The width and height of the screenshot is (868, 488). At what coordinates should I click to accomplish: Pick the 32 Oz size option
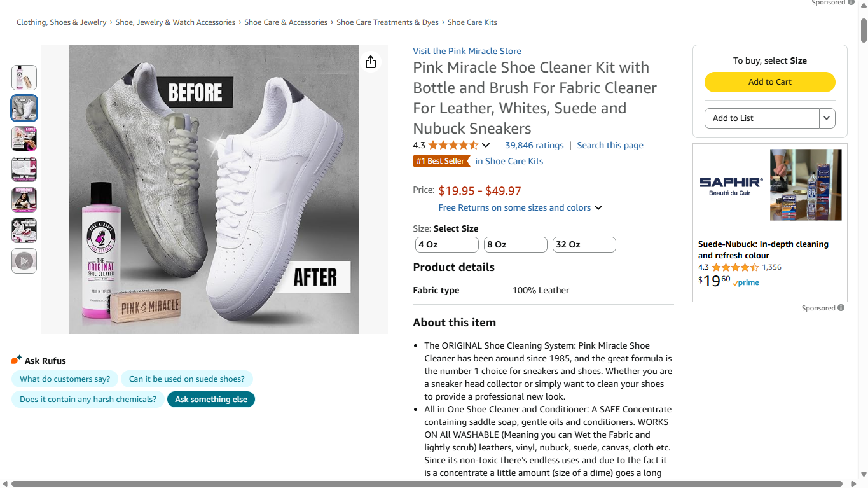point(584,244)
